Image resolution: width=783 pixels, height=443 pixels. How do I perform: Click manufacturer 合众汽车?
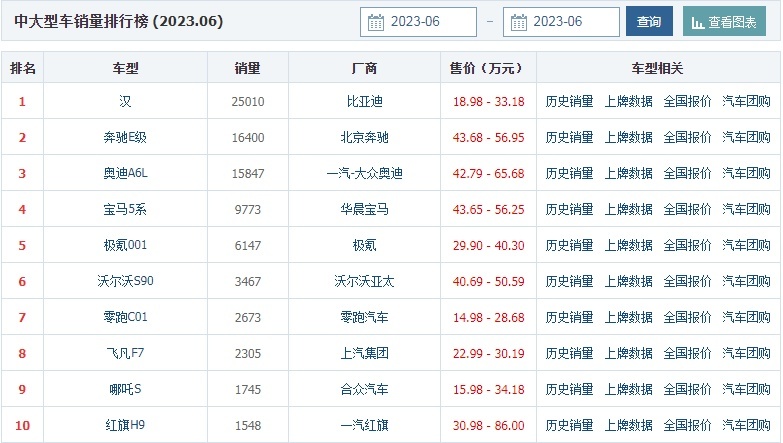[x=365, y=389]
